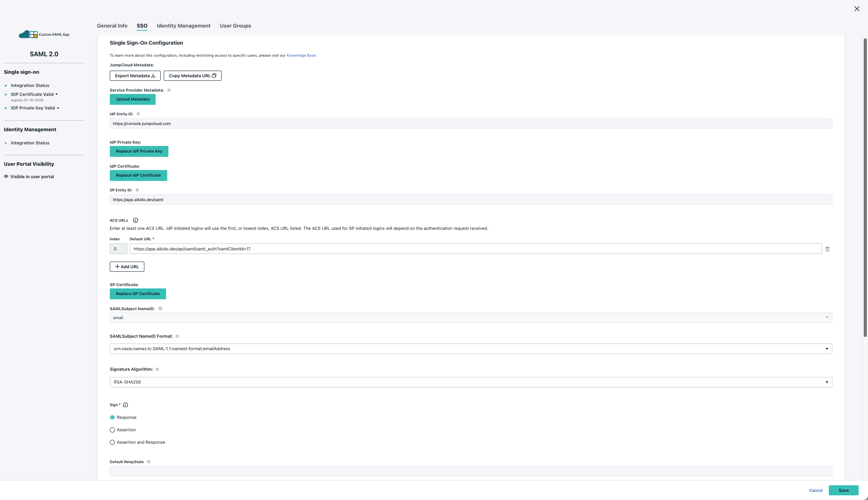Click Integration Status under Single sign-on

coord(30,85)
